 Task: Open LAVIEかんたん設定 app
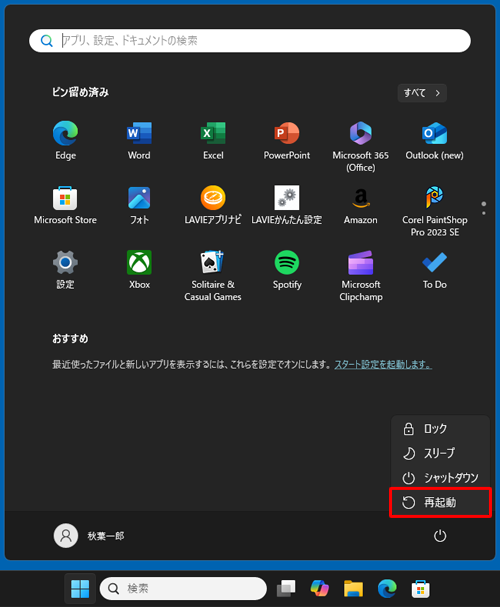(x=287, y=205)
